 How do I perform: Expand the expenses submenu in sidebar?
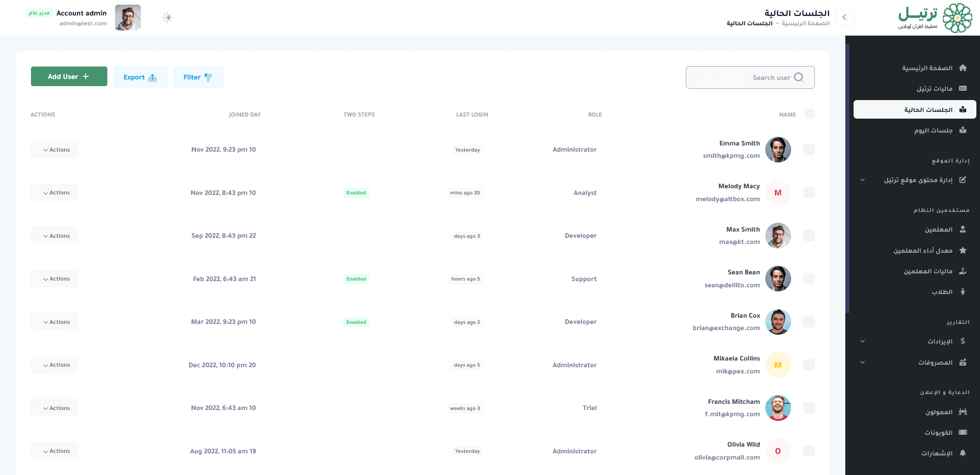point(862,362)
